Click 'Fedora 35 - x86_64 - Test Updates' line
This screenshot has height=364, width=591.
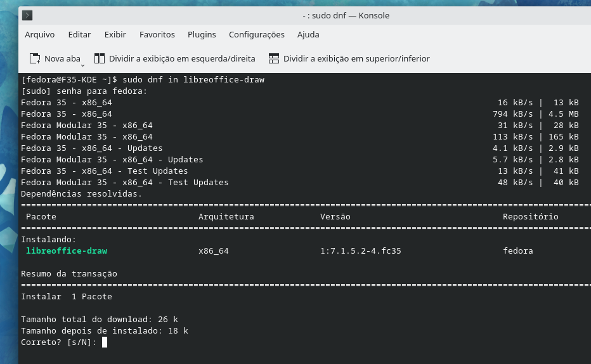click(x=105, y=171)
